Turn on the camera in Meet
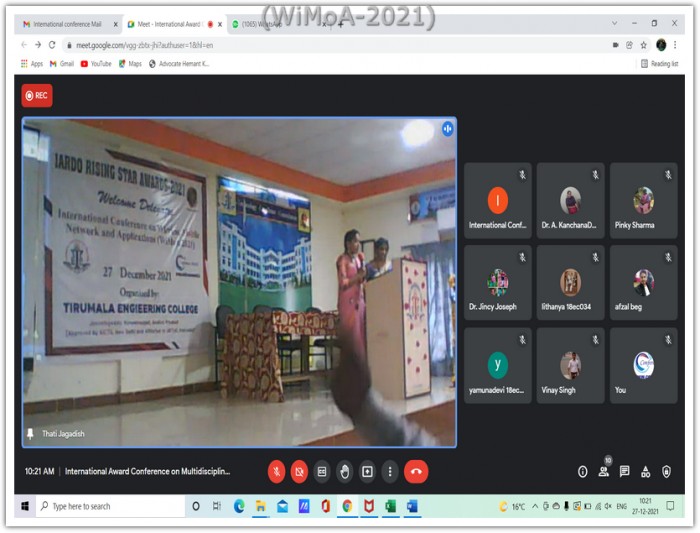The height and width of the screenshot is (533, 700). (x=299, y=471)
